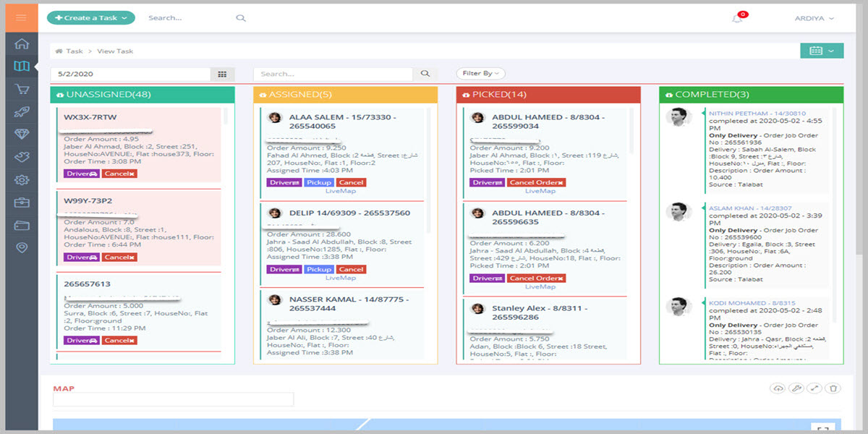Image resolution: width=868 pixels, height=434 pixels.
Task: Click the PICKED(14) column header
Action: 548,94
